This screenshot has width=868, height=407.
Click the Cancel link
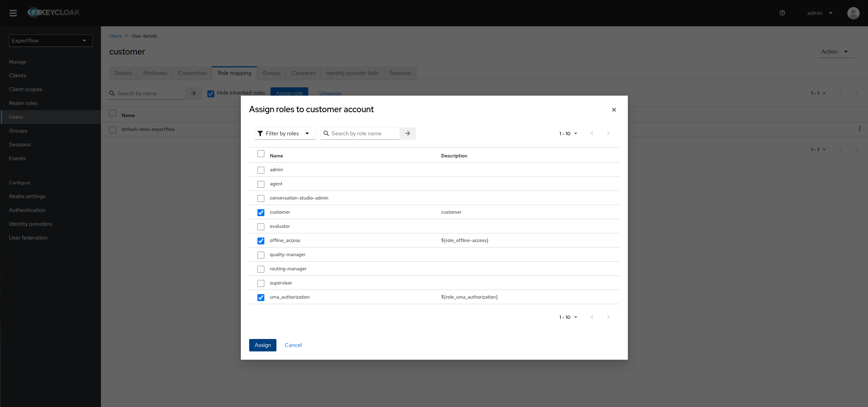click(x=293, y=345)
